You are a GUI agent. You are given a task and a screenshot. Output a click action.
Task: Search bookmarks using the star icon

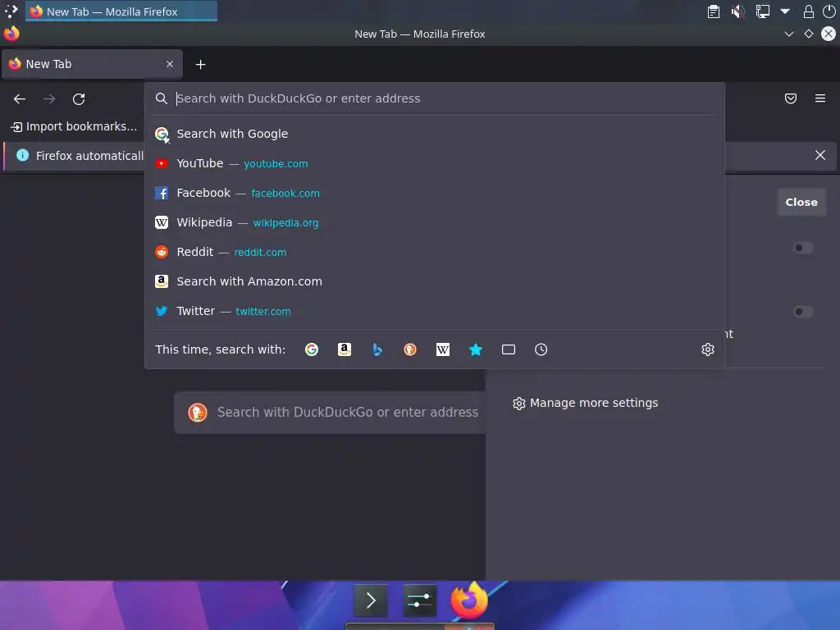(x=476, y=349)
